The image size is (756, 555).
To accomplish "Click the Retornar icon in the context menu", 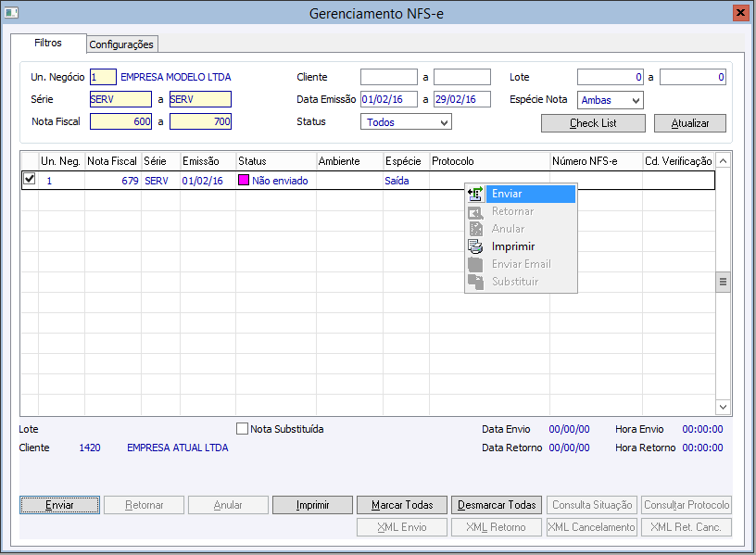I will [x=475, y=211].
